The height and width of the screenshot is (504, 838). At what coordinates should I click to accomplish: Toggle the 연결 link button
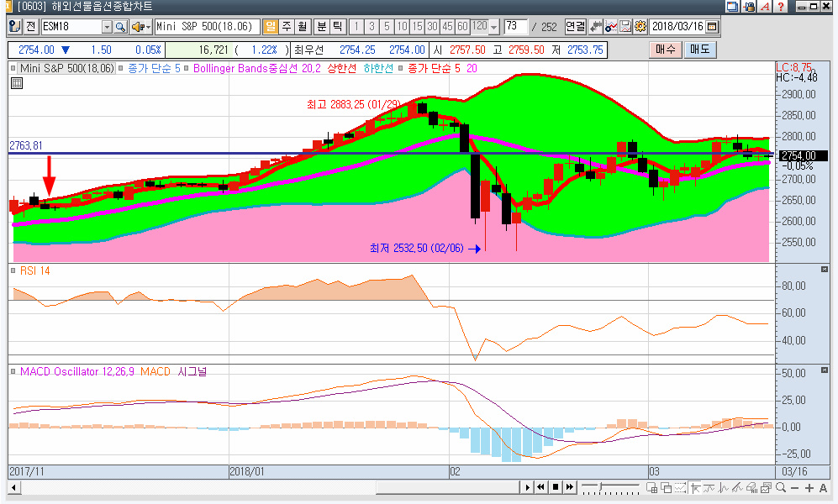coord(576,26)
